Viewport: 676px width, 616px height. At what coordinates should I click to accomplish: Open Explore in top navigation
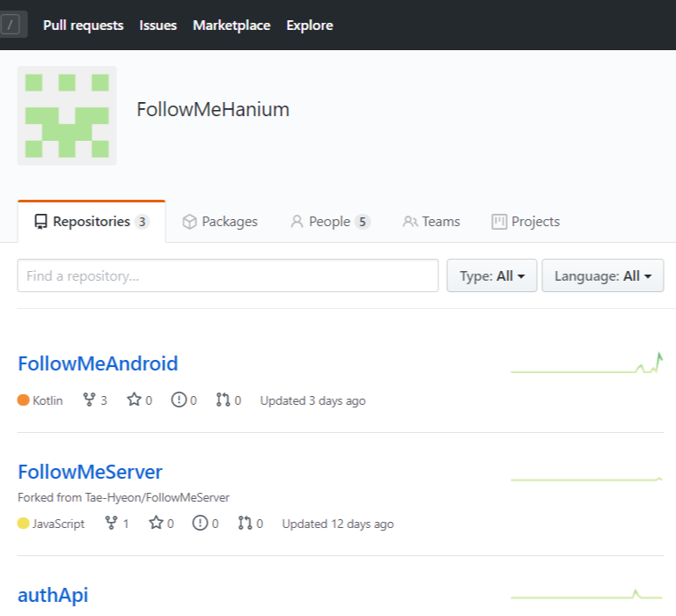[x=310, y=26]
